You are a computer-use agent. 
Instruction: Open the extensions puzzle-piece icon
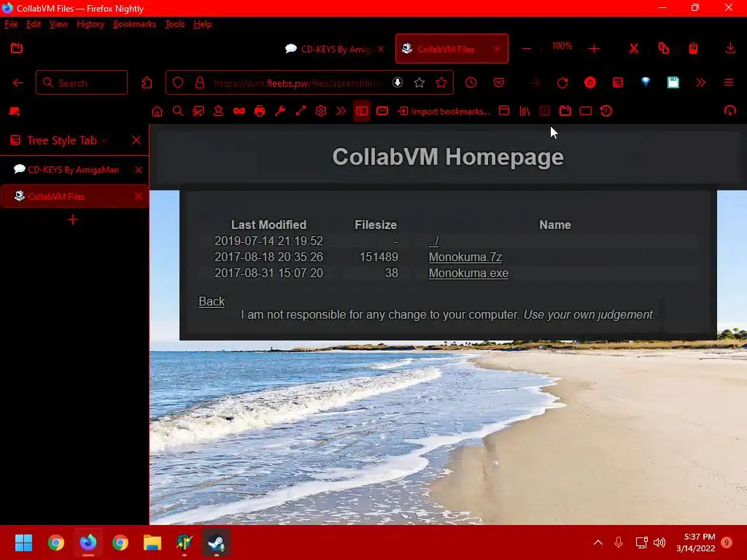(x=147, y=83)
